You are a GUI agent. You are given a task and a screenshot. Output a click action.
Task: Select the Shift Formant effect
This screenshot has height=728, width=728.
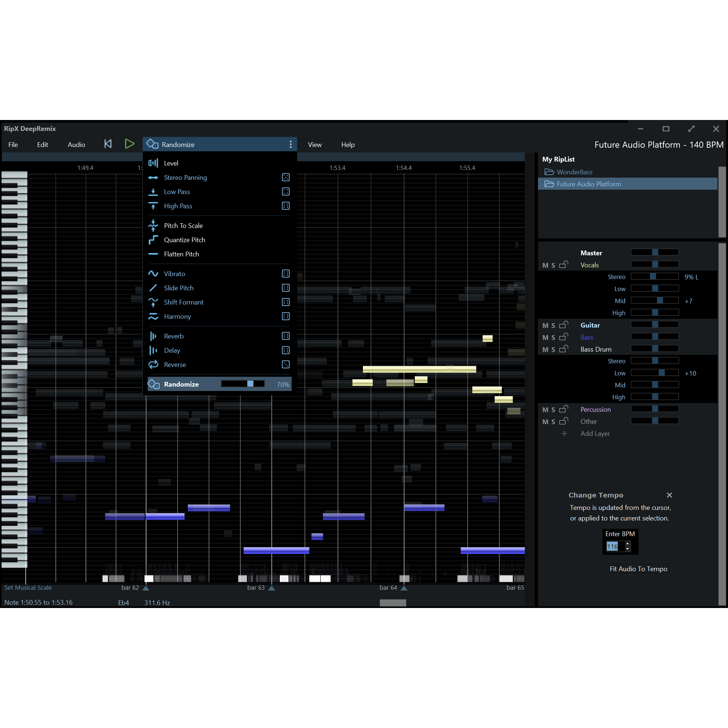point(183,302)
